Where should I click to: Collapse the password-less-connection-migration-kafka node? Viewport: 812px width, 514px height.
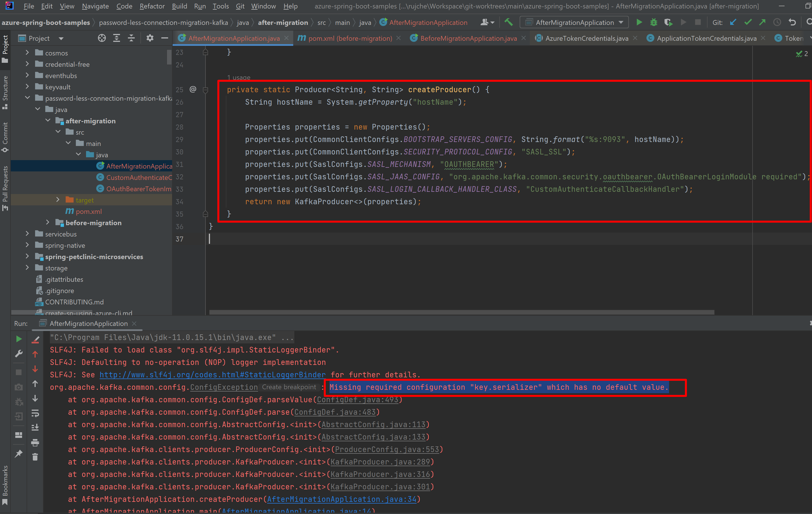(x=27, y=98)
